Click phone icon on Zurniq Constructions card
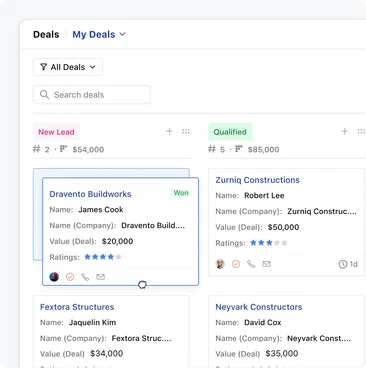The image size is (366, 368). tap(251, 264)
